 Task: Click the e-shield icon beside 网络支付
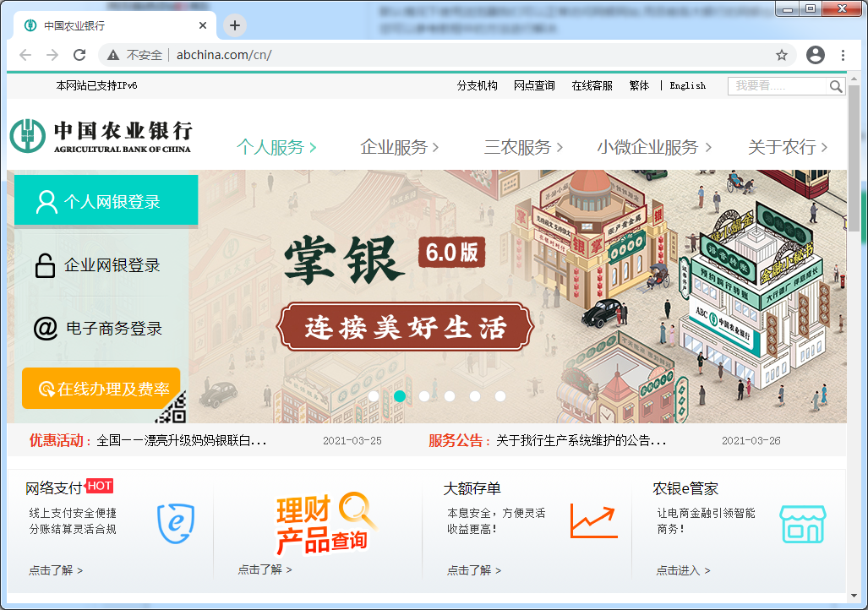pos(174,522)
